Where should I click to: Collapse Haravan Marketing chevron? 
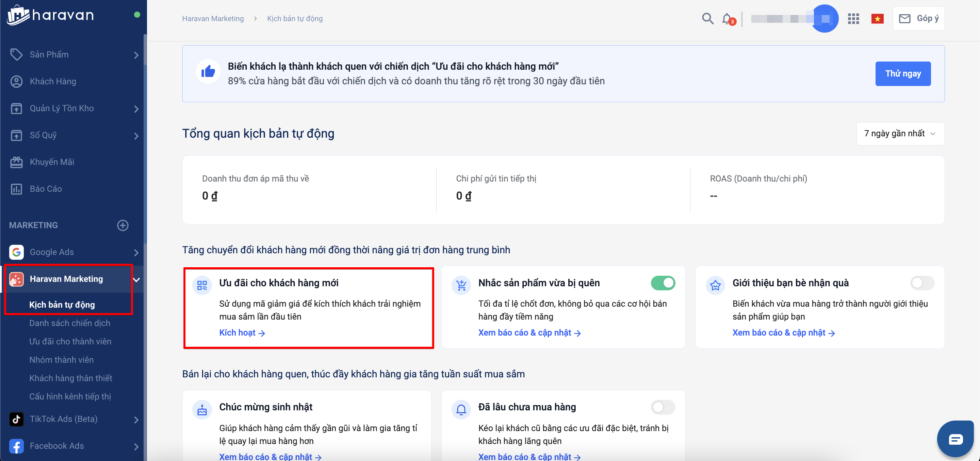[x=136, y=280]
